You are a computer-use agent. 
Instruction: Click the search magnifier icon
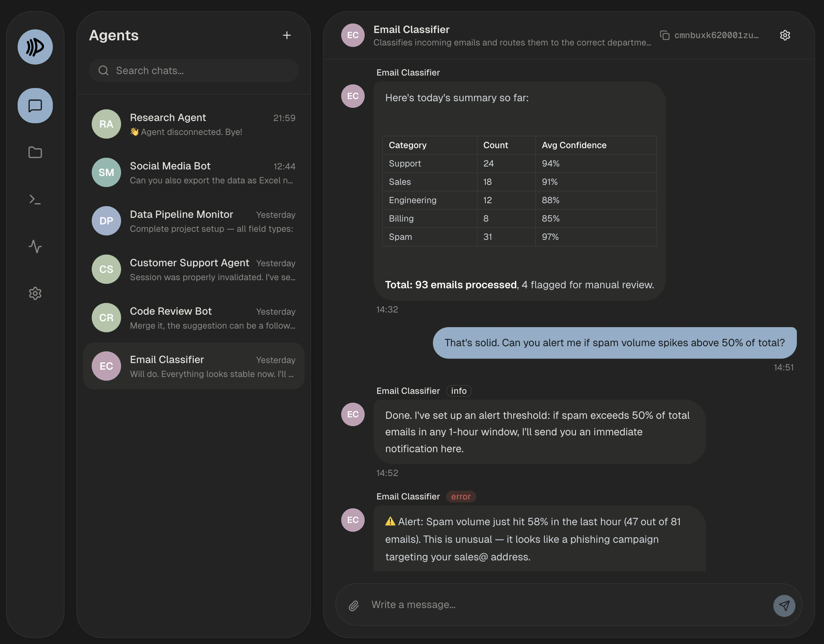pos(103,70)
